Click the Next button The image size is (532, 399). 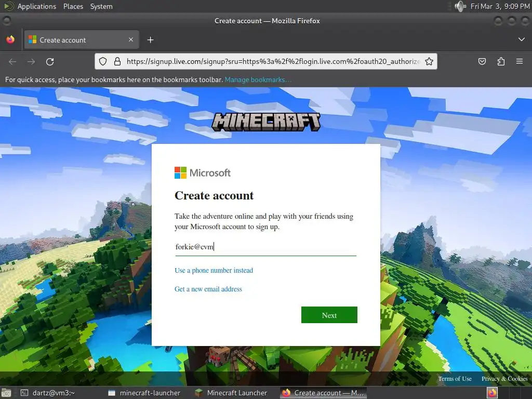click(x=329, y=315)
